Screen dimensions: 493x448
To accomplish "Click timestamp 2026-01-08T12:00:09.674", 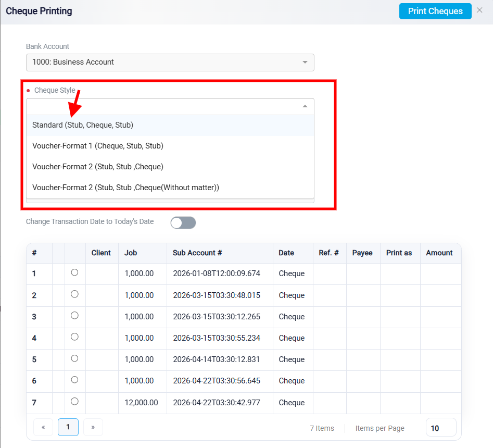I will [217, 273].
